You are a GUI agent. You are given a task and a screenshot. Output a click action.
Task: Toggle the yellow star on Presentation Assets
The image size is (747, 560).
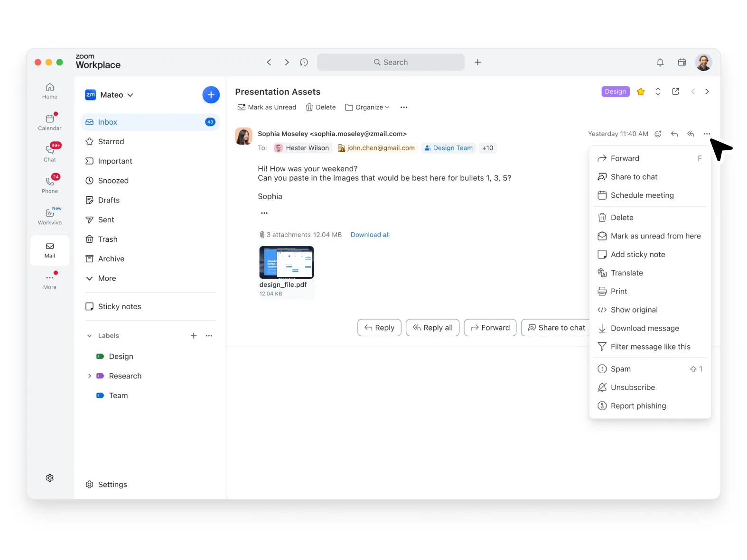point(641,92)
